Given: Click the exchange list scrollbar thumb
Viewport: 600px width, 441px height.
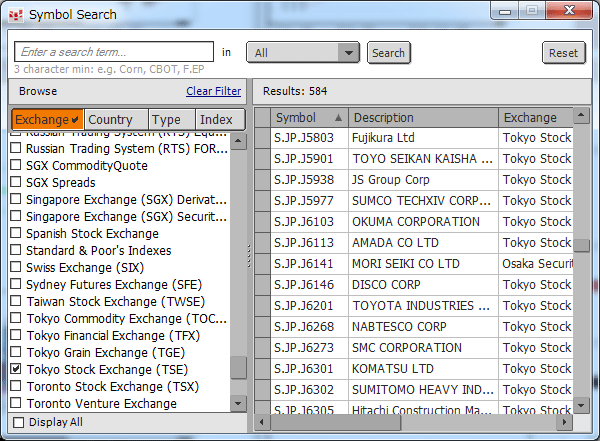Looking at the screenshot, I should (238, 368).
